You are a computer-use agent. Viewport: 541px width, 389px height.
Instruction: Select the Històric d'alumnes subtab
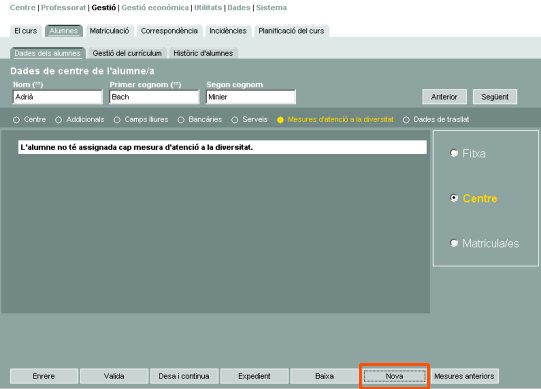[x=203, y=53]
